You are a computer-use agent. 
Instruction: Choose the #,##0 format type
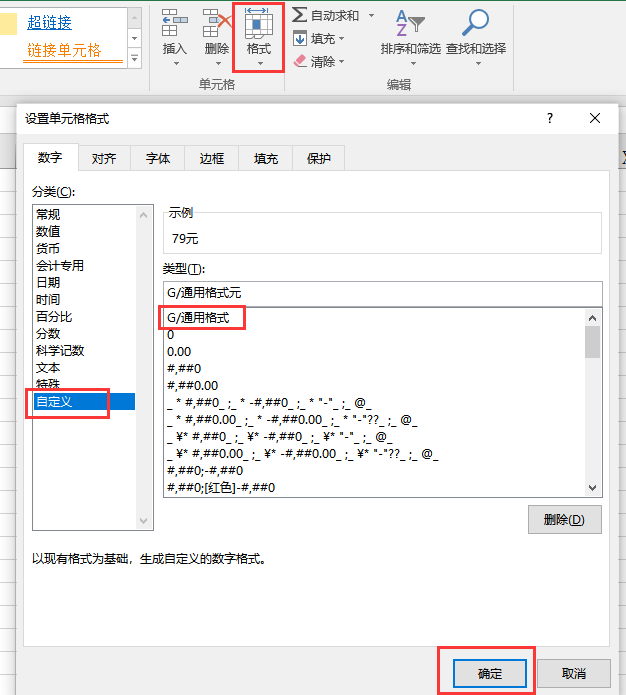[375, 369]
